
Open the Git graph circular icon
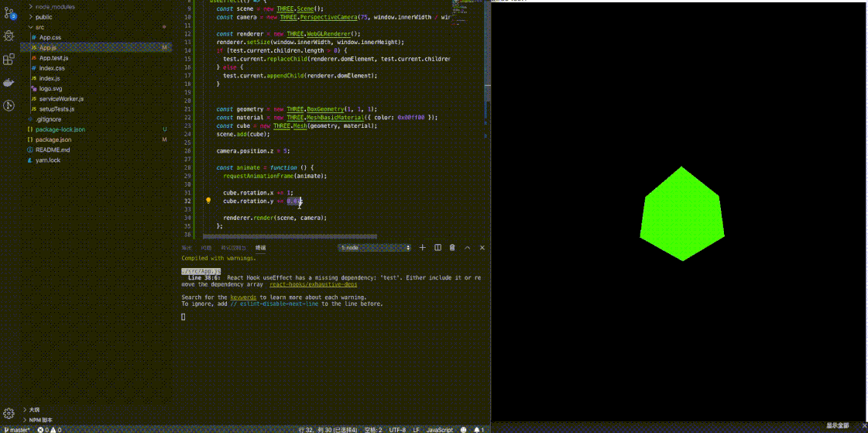click(x=9, y=105)
